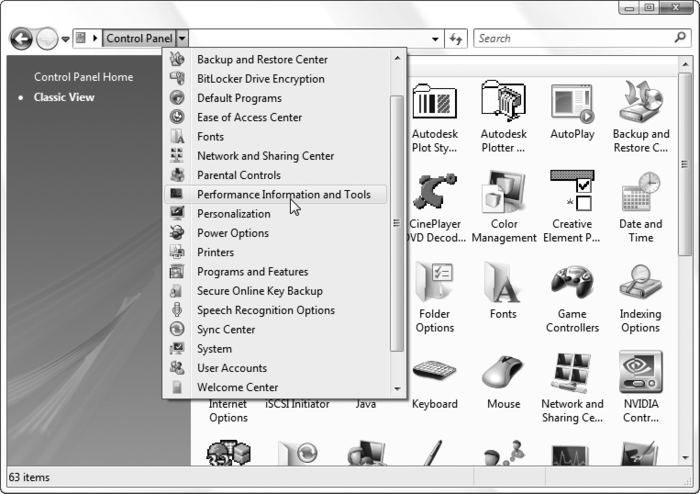Image resolution: width=700 pixels, height=494 pixels.
Task: Click main window scroll-up arrow
Action: click(x=685, y=65)
